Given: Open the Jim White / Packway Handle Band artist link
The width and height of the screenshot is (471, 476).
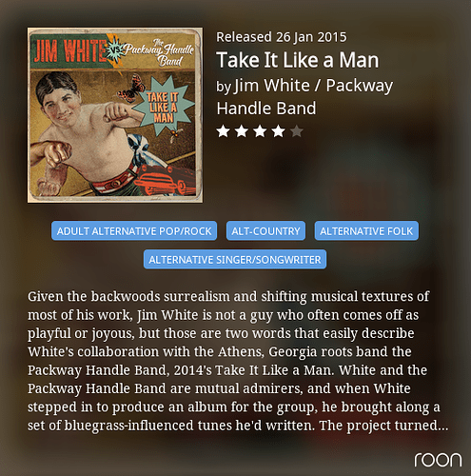Looking at the screenshot, I should pos(304,97).
